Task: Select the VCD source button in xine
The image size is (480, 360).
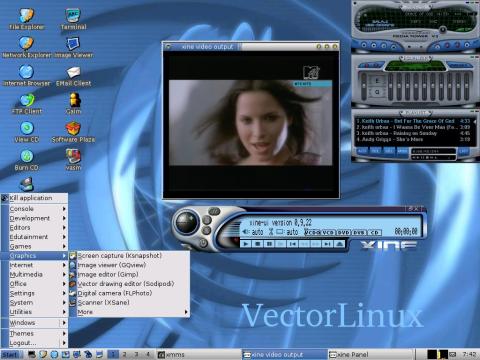Action: click(x=328, y=232)
